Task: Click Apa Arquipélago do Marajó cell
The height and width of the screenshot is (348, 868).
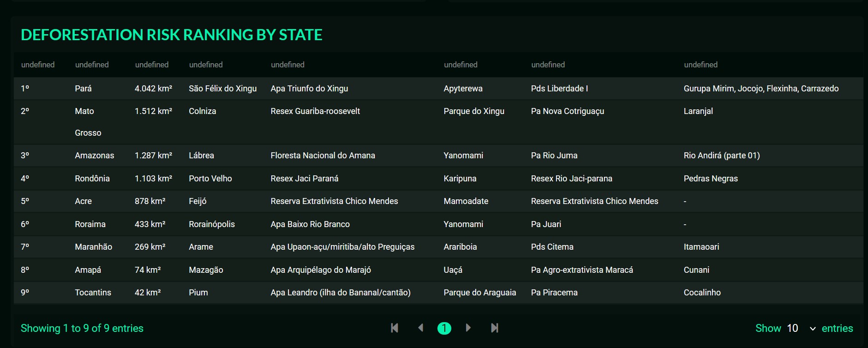Action: (321, 270)
